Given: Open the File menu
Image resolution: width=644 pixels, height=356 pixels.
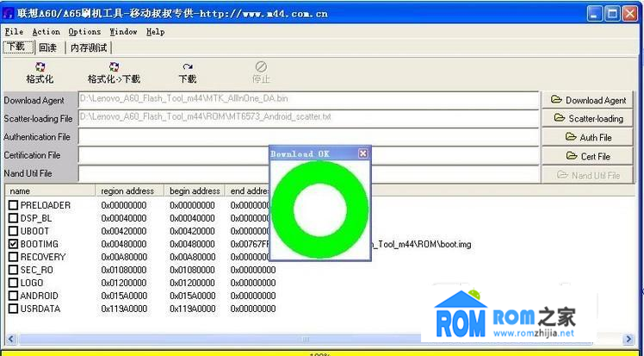Looking at the screenshot, I should 14,32.
